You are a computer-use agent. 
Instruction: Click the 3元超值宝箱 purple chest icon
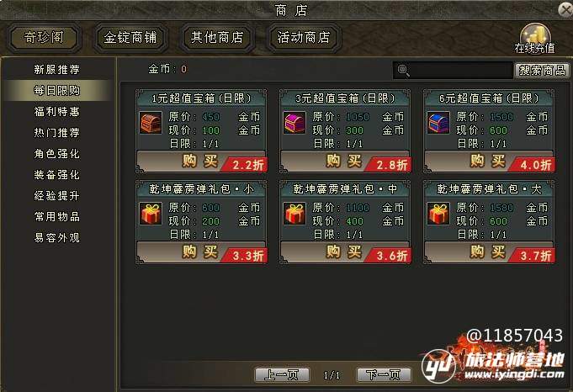point(294,123)
